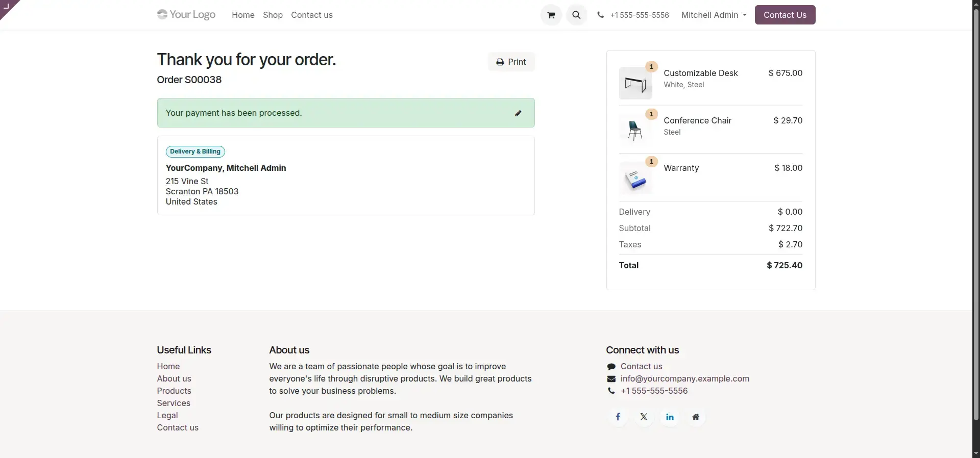This screenshot has height=458, width=980.
Task: Open Contact us under Connect with us
Action: tap(641, 366)
